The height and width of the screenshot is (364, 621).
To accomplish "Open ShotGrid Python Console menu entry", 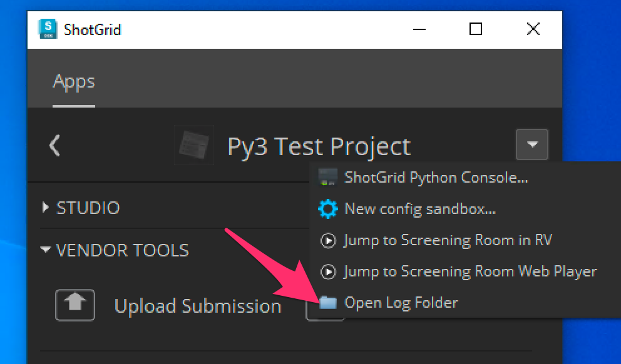I will point(465,177).
